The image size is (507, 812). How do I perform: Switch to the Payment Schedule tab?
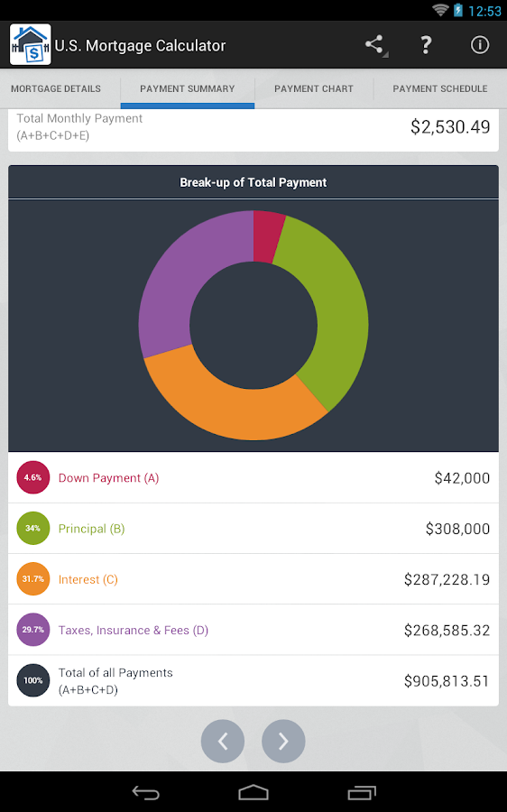click(x=440, y=88)
